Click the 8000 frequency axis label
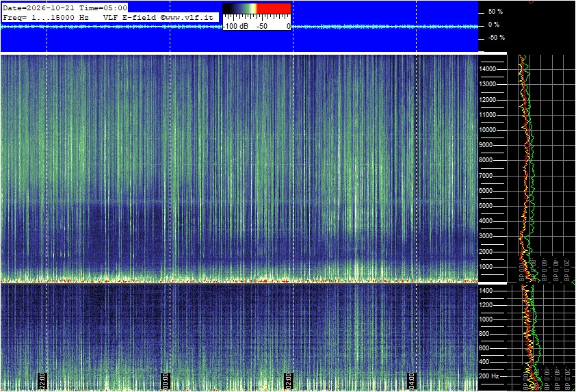Screen dimensions: 576x392 pyautogui.click(x=486, y=160)
